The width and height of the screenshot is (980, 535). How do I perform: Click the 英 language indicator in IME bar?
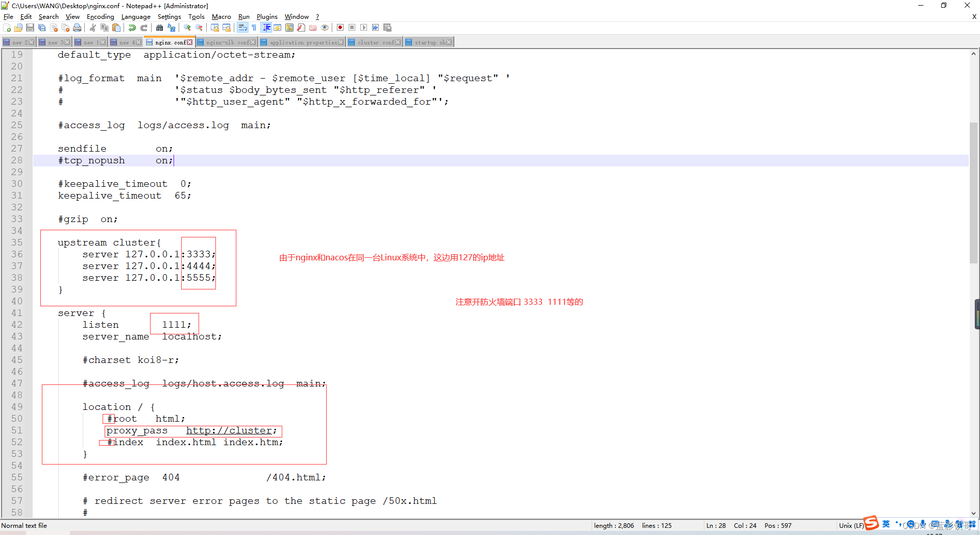[886, 524]
